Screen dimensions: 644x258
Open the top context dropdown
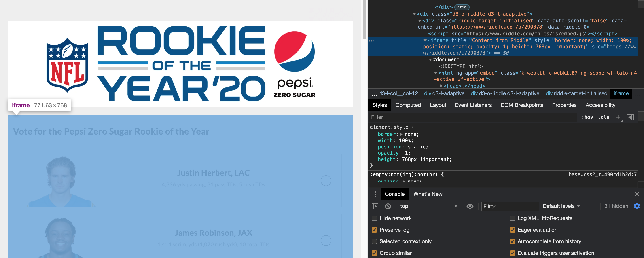(x=428, y=206)
